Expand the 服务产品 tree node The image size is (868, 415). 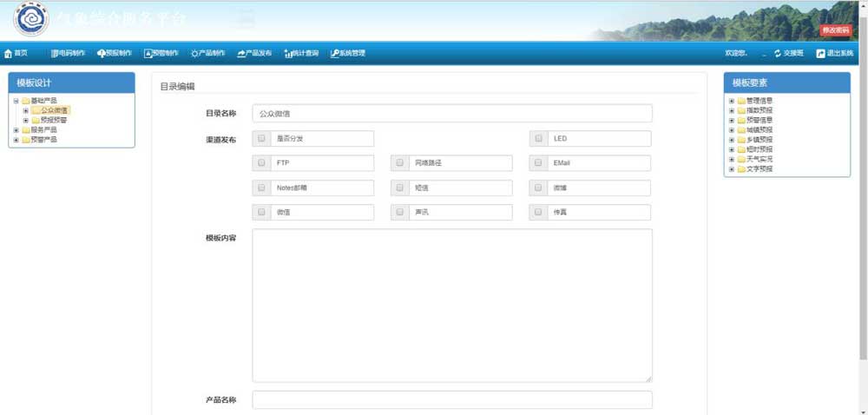coord(16,130)
